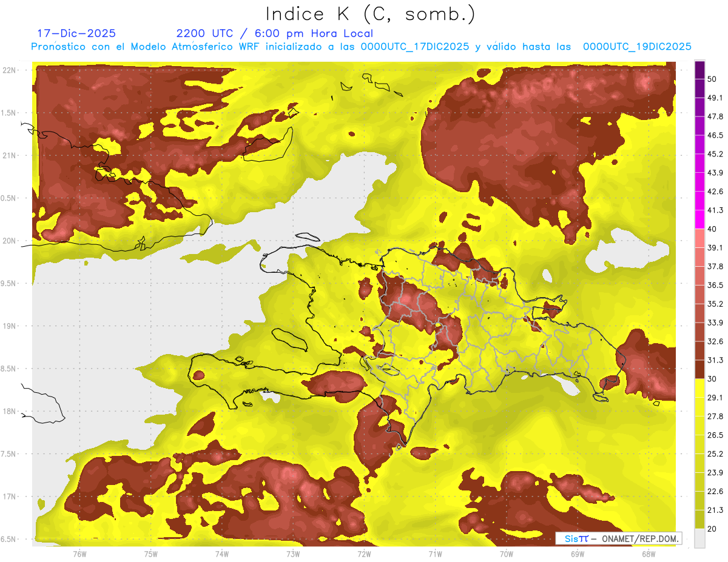Click the legend value "25.2"
This screenshot has height=562, width=728.
(715, 454)
